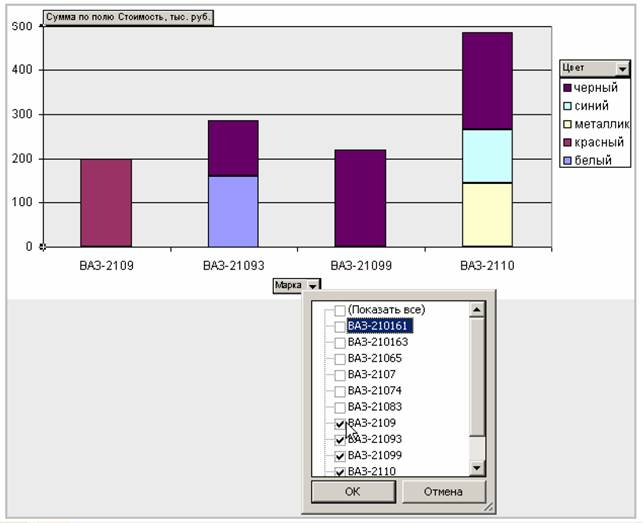Screen dimensions: 643x523
Task: Click the черный legend color swatch
Action: [568, 88]
